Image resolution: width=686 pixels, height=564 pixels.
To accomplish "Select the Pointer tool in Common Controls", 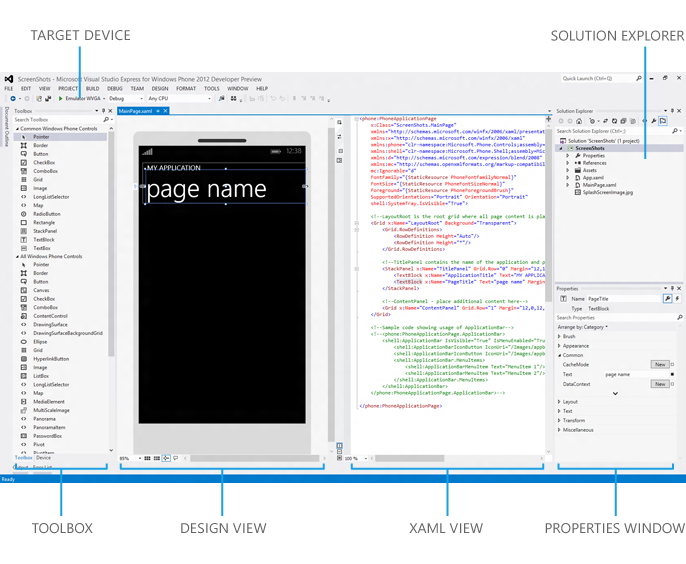I will tap(61, 137).
